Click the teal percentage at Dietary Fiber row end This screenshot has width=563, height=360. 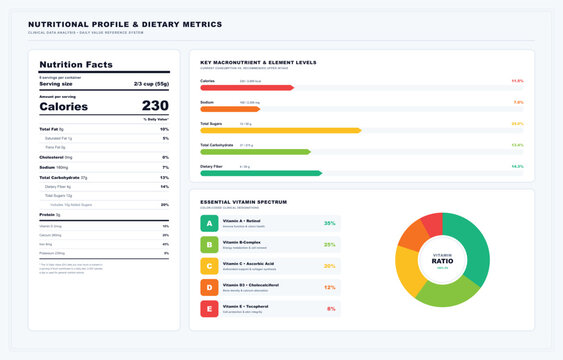517,167
